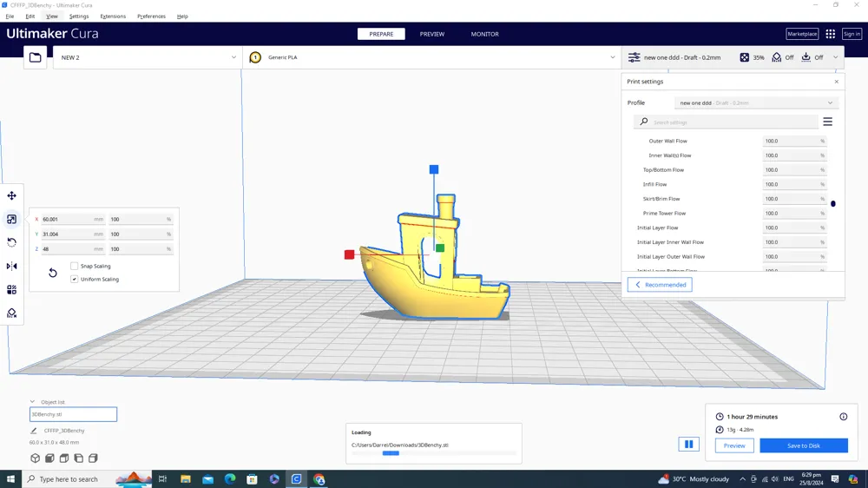
Task: Click the Z dimension mm field
Action: pos(73,249)
